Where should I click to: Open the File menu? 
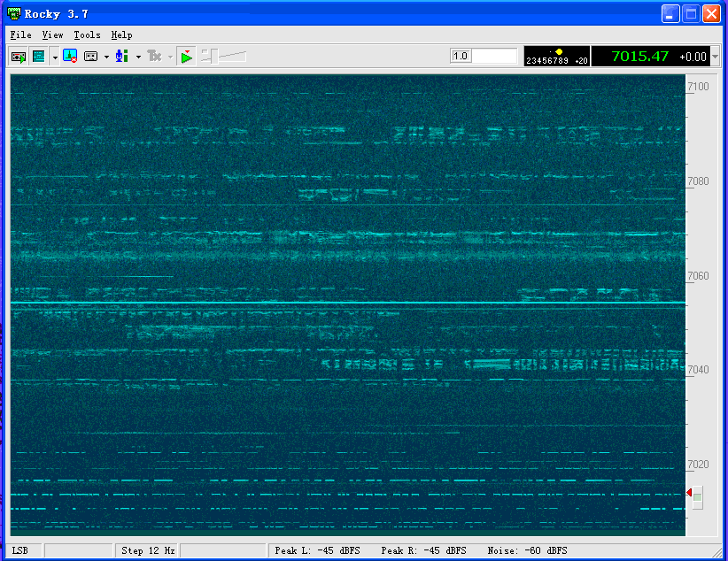pos(21,35)
